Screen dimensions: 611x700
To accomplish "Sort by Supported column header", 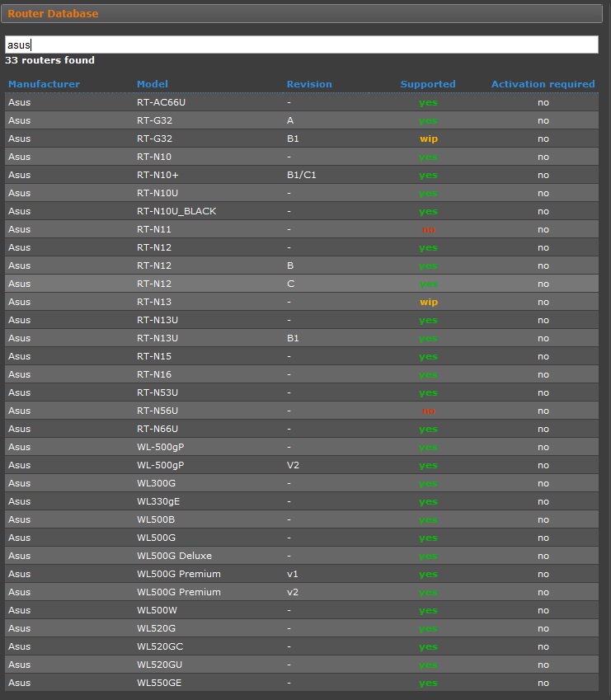I will [x=428, y=84].
